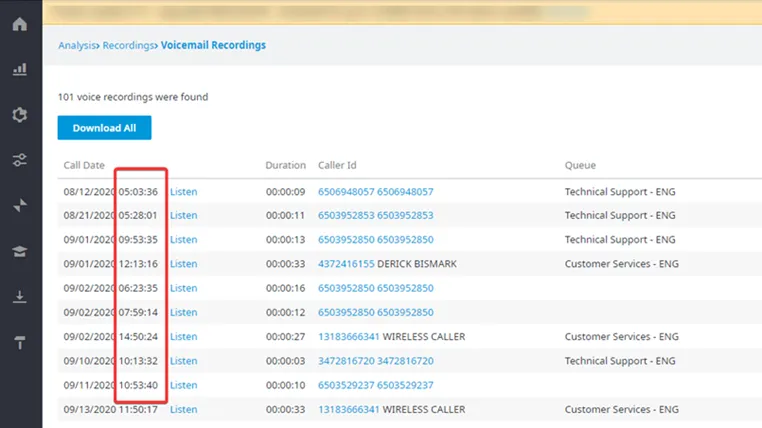Click the hammer-shaped tool icon in sidebar

(19, 342)
